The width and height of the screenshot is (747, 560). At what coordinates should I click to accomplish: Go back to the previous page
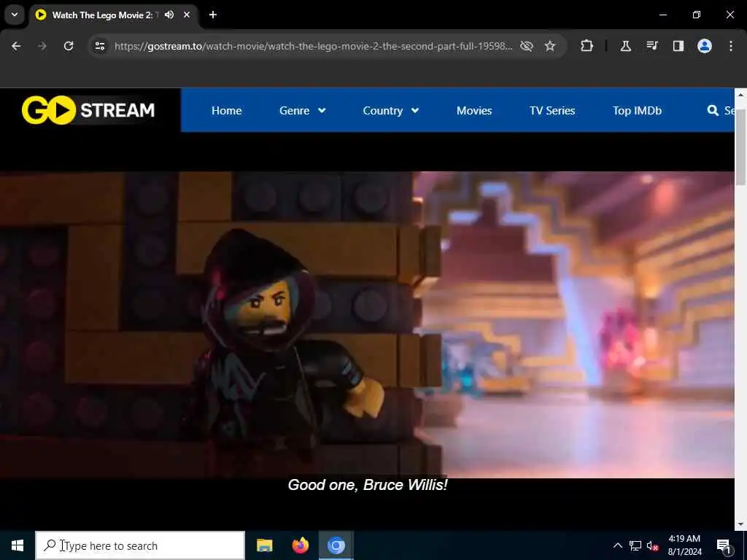coord(16,46)
